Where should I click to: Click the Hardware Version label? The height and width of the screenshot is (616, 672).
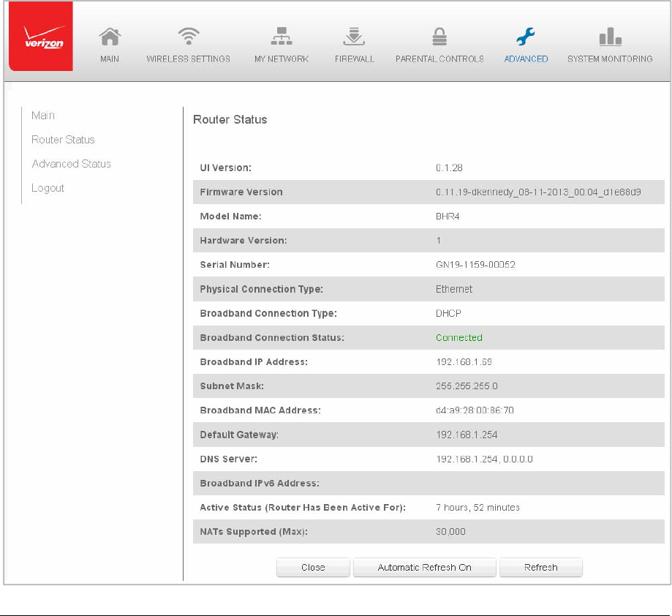(x=243, y=241)
